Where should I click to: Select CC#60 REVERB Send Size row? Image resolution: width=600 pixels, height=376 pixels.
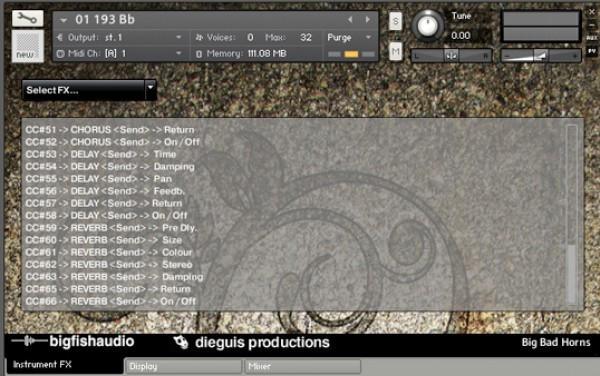coord(104,240)
